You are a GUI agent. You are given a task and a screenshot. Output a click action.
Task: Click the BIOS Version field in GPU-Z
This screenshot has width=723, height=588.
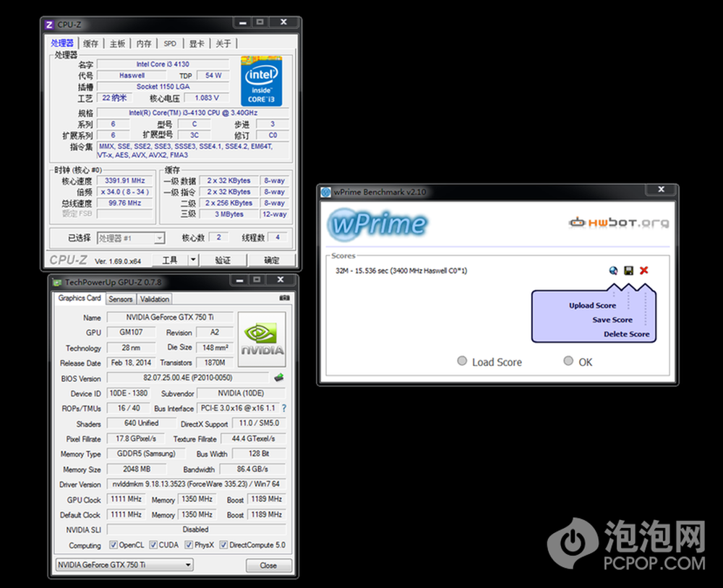coord(188,378)
